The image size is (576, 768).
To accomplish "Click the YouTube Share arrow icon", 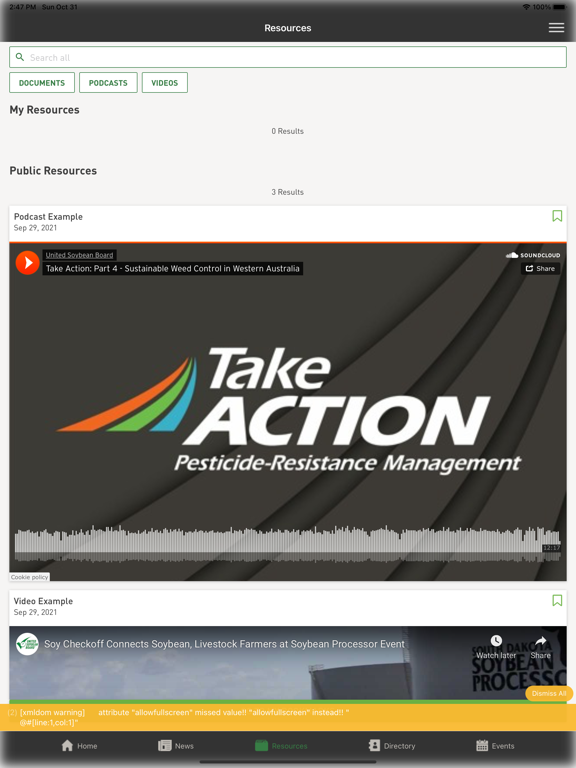I will point(540,640).
